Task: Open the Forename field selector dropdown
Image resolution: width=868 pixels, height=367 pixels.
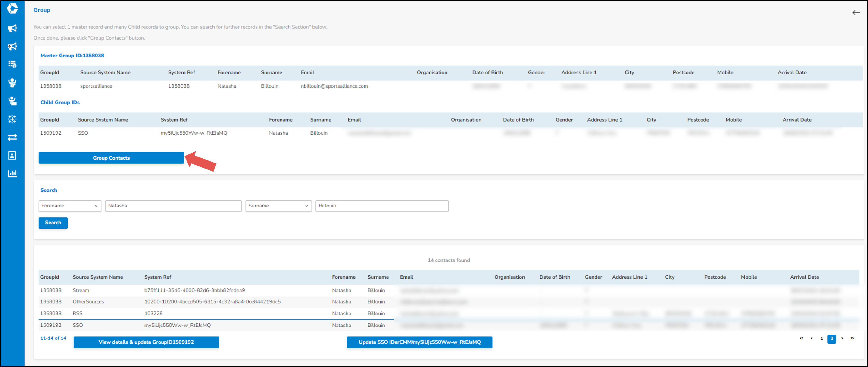Action: pos(70,206)
